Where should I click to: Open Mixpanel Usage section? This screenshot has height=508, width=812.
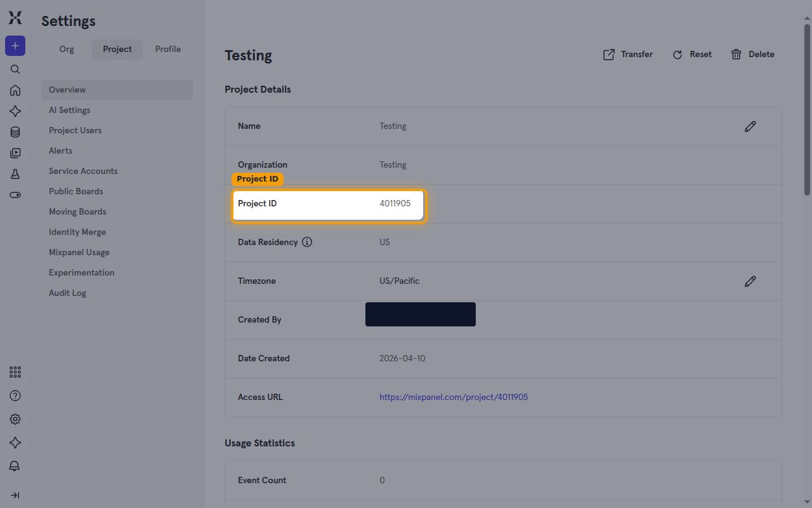117,252
